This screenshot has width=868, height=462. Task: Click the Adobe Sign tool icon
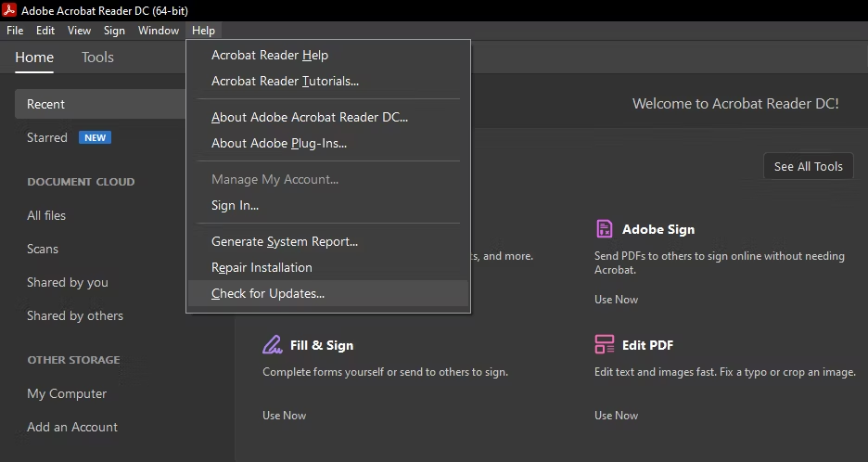pyautogui.click(x=605, y=229)
